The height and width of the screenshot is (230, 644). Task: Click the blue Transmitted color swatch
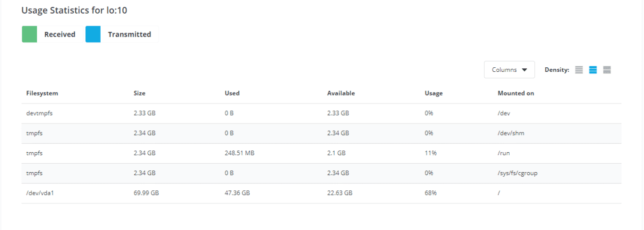[x=93, y=34]
